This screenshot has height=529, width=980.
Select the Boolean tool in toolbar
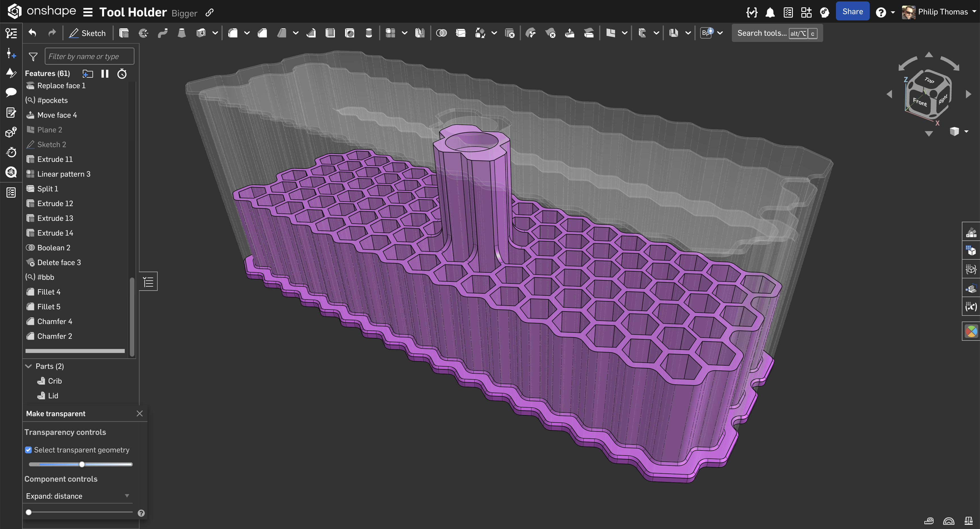(x=441, y=33)
